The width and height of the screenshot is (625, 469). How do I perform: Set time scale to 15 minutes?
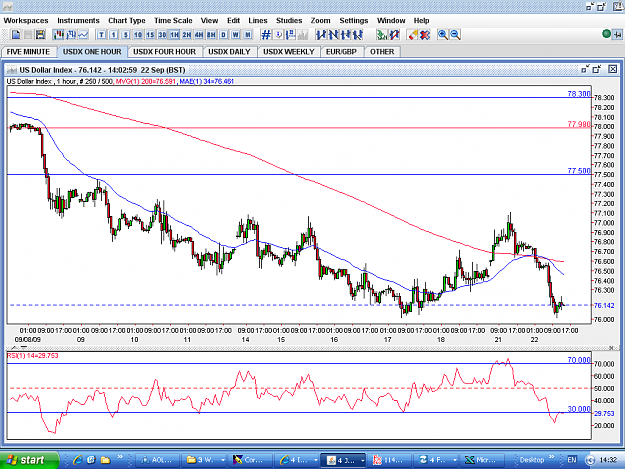[x=150, y=35]
